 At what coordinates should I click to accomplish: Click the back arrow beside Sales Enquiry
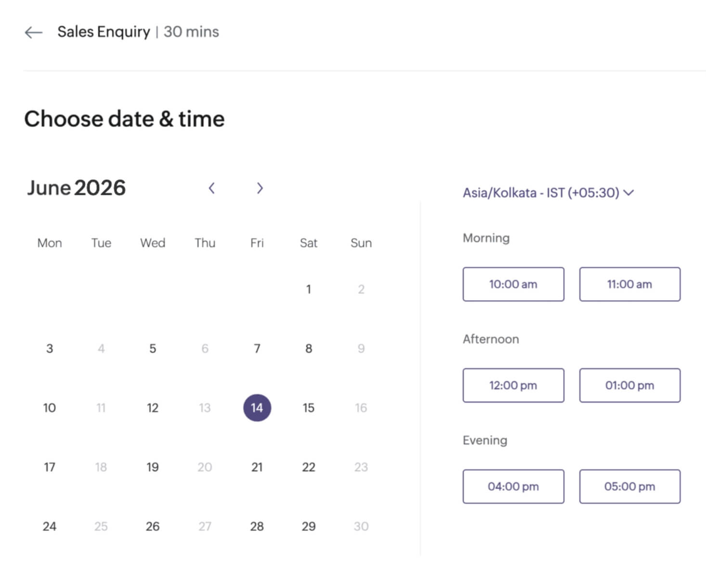point(34,32)
